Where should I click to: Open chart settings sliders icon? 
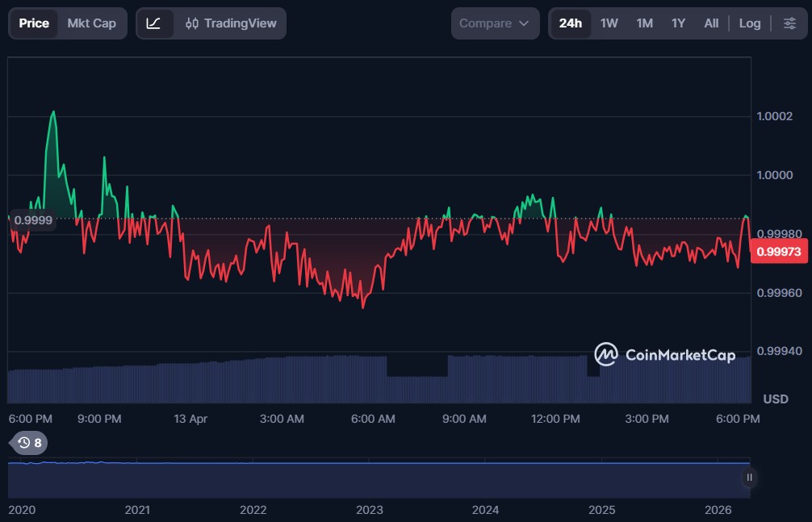pyautogui.click(x=789, y=23)
